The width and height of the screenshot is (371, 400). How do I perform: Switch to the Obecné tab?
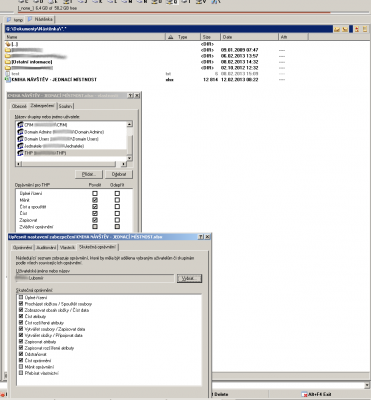19,106
